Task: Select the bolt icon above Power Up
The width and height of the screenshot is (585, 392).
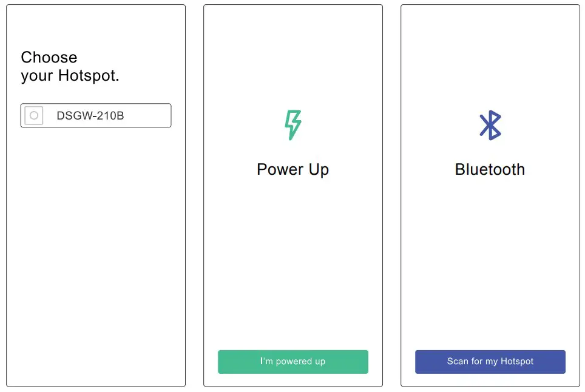Action: point(292,125)
